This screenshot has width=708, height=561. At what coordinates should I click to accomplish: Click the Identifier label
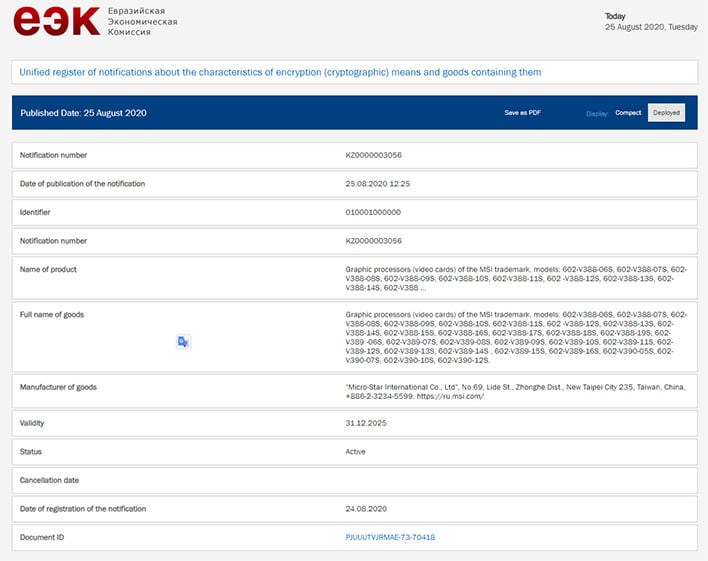tap(35, 212)
